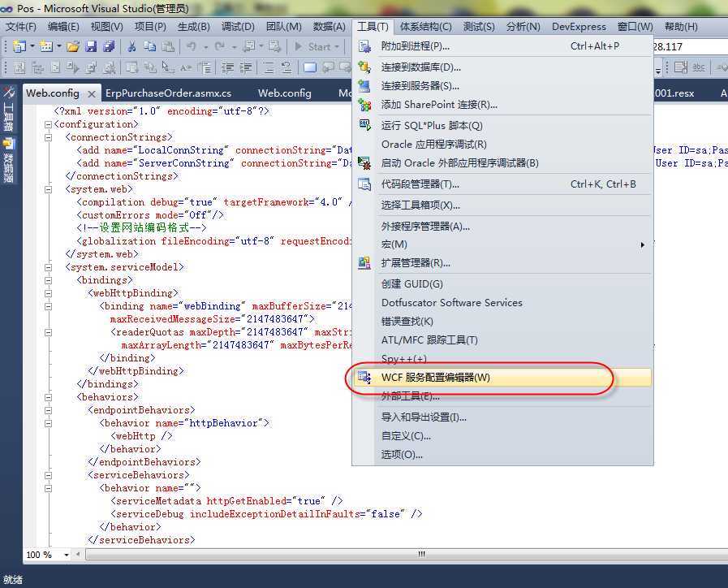Open the Redo history dropdown arrow

pos(234,46)
